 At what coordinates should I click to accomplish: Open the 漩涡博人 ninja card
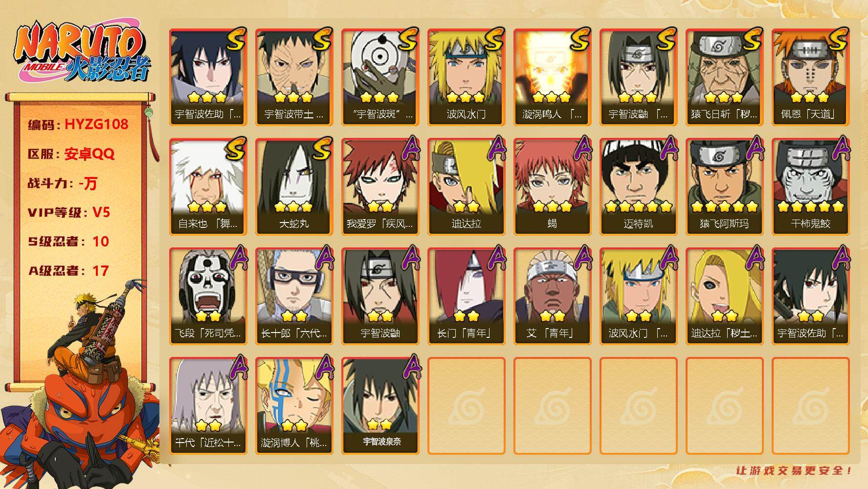tap(294, 406)
